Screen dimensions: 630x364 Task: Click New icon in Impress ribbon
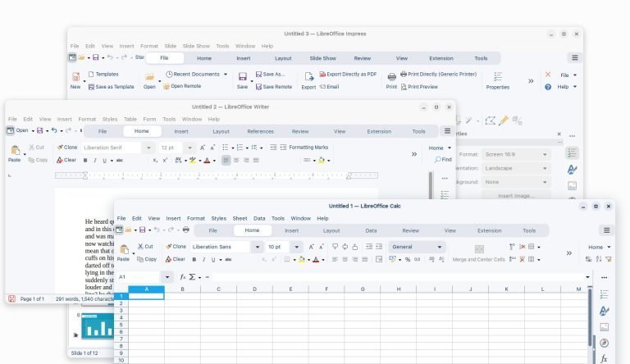pos(75,77)
